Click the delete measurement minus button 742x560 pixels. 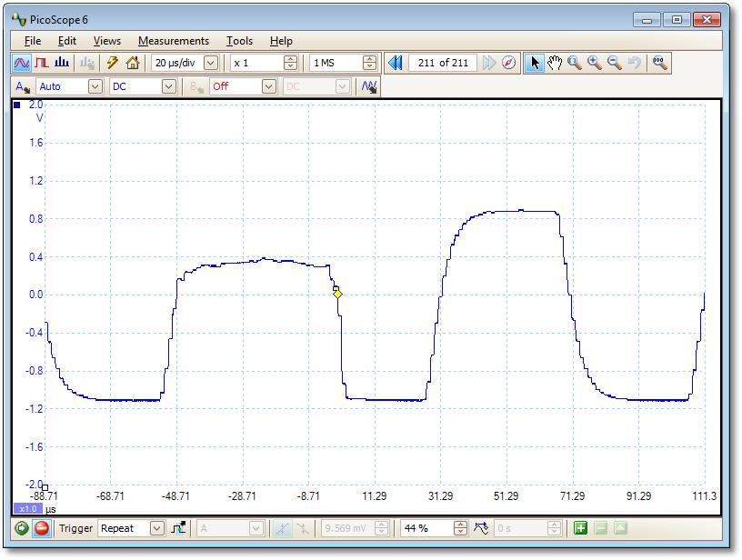click(x=600, y=528)
